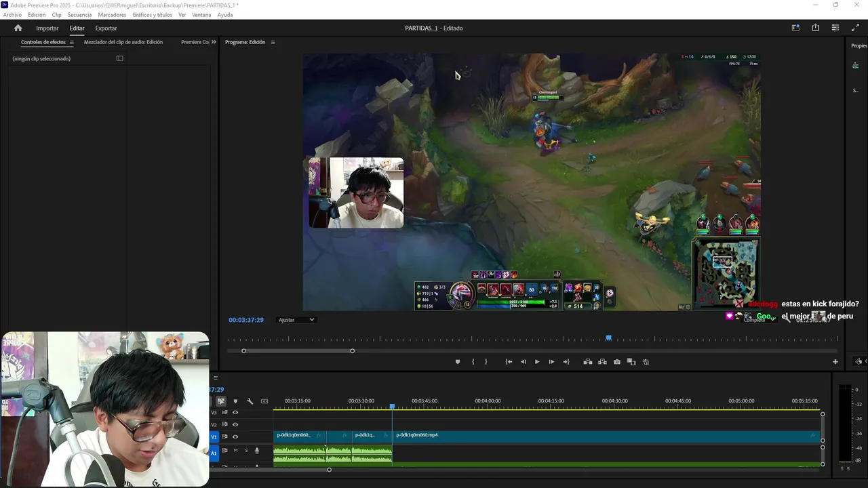Toggle sync lock on V1 track
868x488 pixels.
(224, 436)
